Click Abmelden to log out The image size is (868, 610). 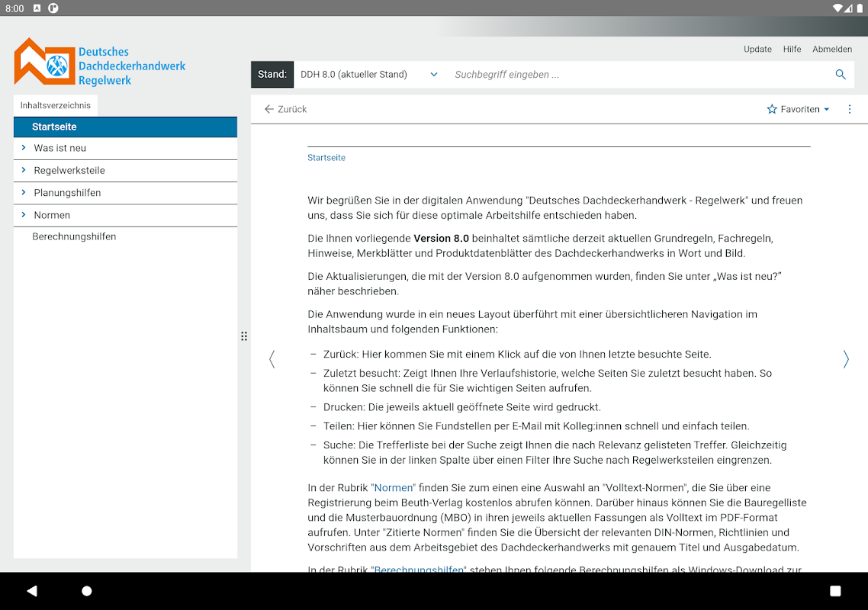click(832, 50)
